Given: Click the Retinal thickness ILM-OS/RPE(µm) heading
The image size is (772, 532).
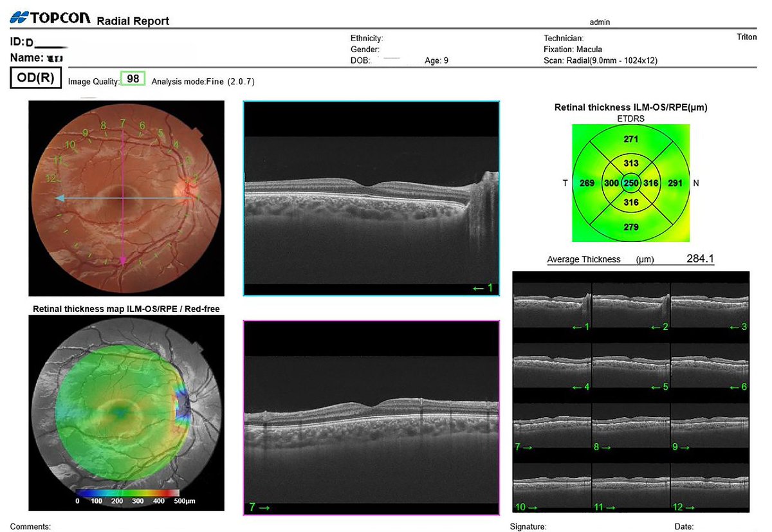Looking at the screenshot, I should click(630, 107).
